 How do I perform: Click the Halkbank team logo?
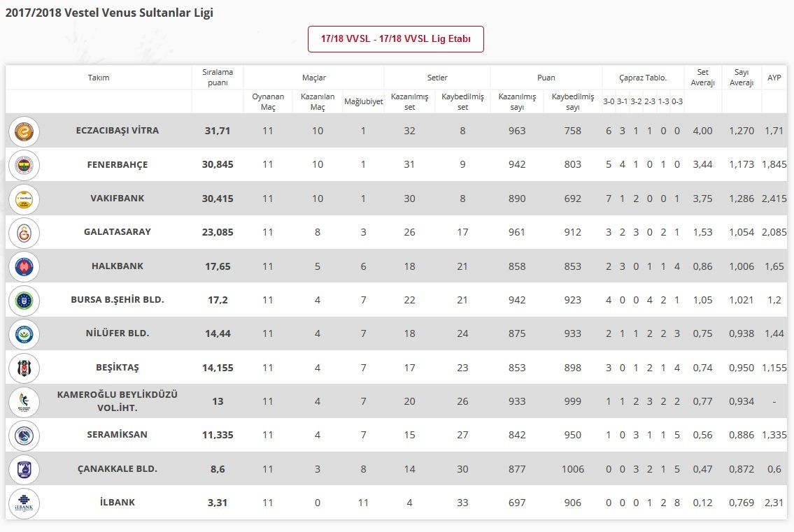[24, 267]
